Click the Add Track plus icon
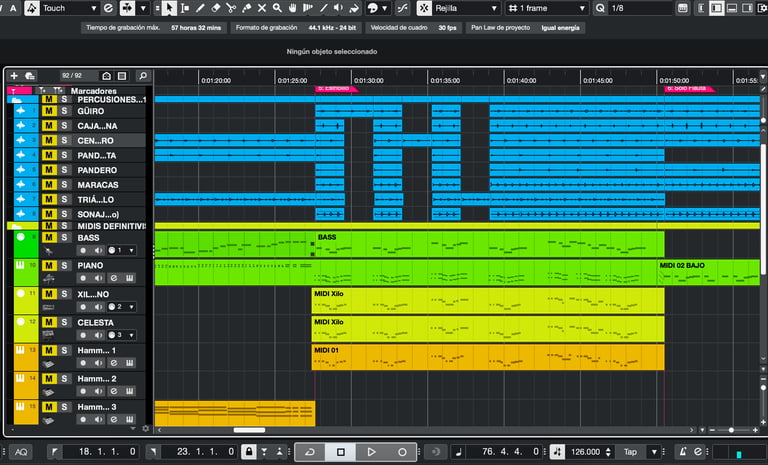 (x=14, y=75)
